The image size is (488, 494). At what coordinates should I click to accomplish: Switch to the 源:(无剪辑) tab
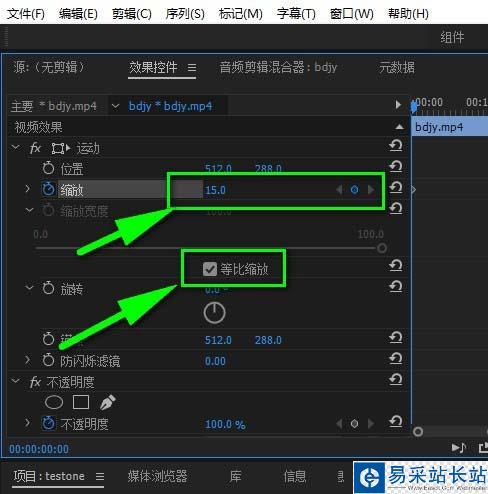point(49,67)
